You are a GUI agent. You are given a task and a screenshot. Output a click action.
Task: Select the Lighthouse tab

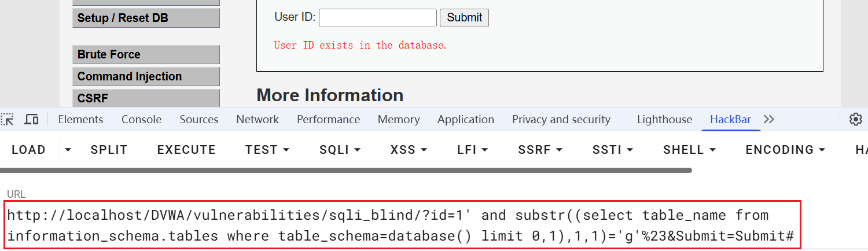[664, 119]
